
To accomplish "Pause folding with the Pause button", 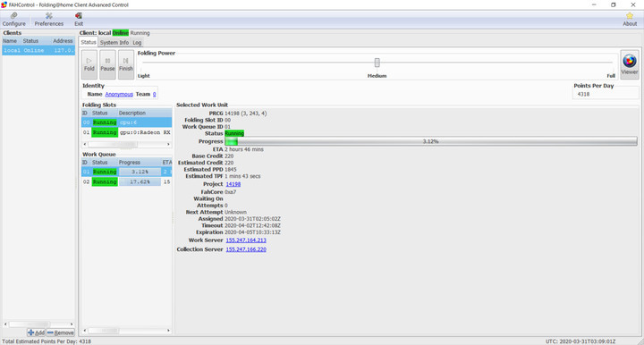I will click(107, 64).
